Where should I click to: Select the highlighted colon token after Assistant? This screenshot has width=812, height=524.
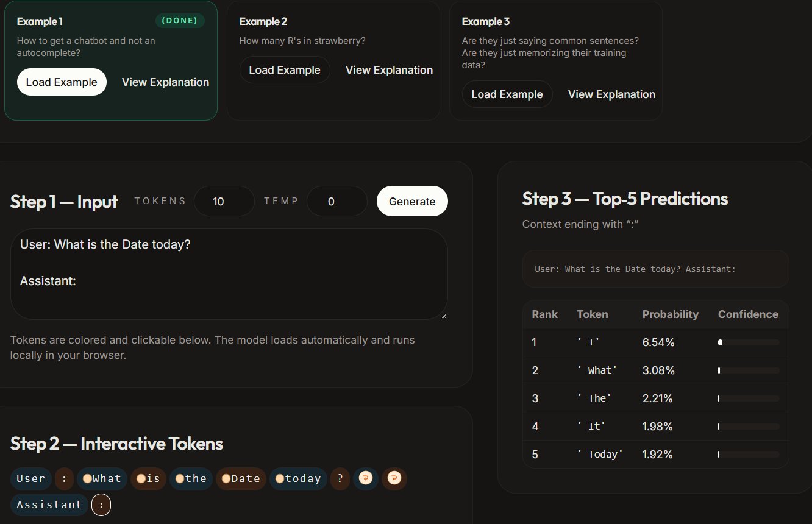click(x=101, y=505)
